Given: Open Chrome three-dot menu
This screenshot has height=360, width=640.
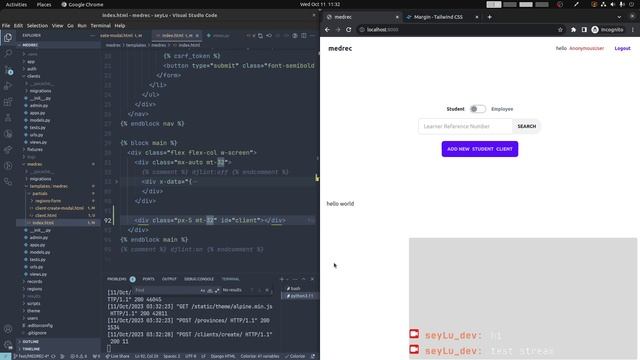Looking at the screenshot, I should [x=633, y=30].
